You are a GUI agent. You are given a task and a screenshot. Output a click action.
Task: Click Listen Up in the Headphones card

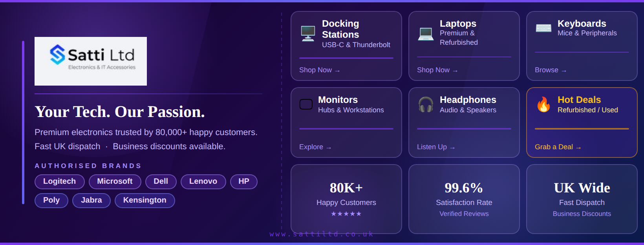coord(436,147)
